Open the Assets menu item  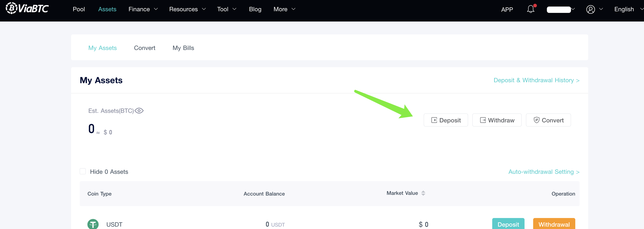click(107, 9)
